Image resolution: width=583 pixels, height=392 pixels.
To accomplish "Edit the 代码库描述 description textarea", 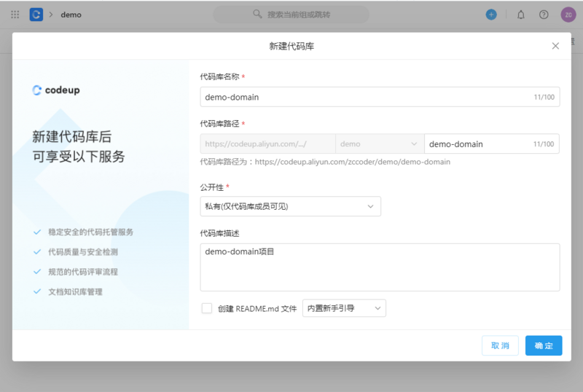I will tap(380, 267).
